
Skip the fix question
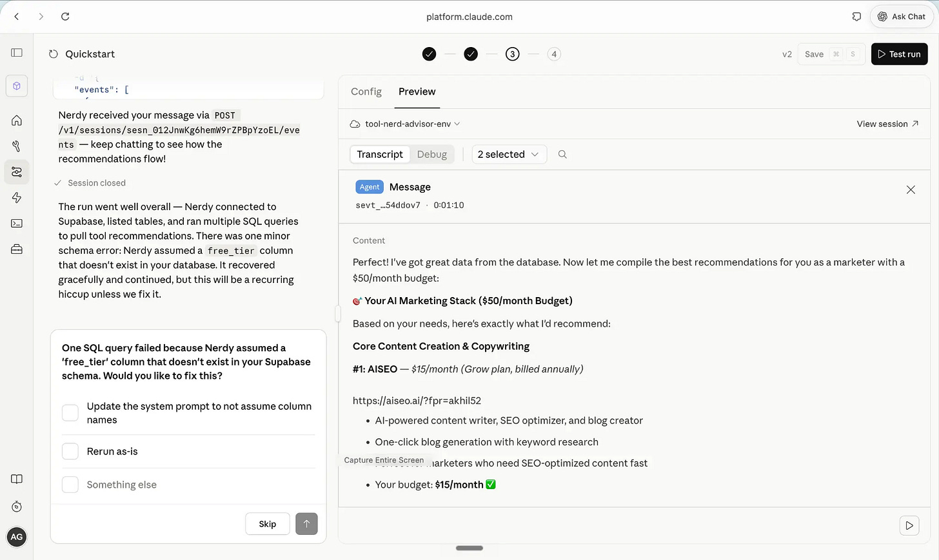coord(268,524)
